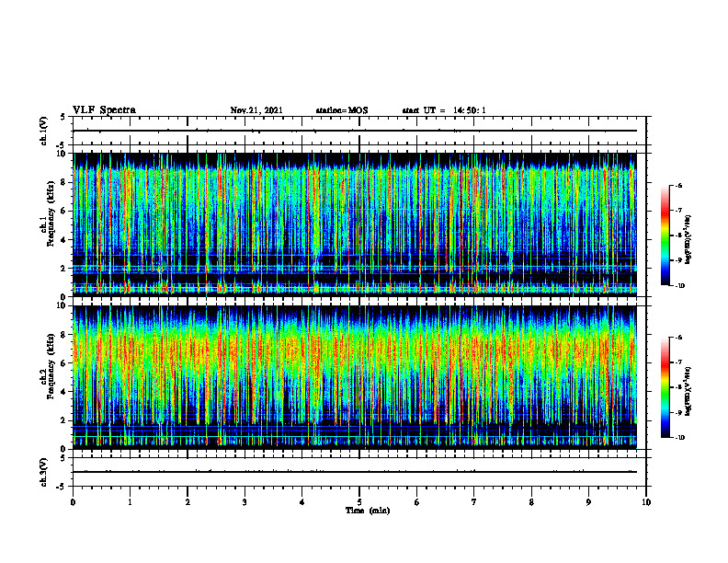
Task: Click the ch.2 spectrogram plot area
Action: tap(355, 377)
